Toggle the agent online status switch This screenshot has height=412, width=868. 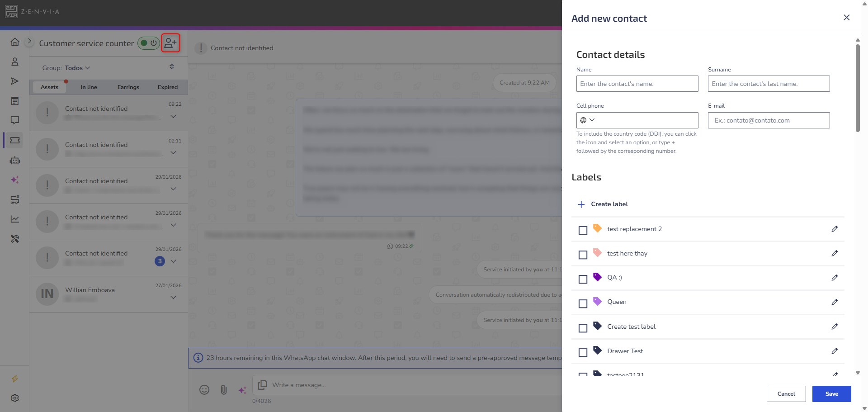pyautogui.click(x=148, y=43)
